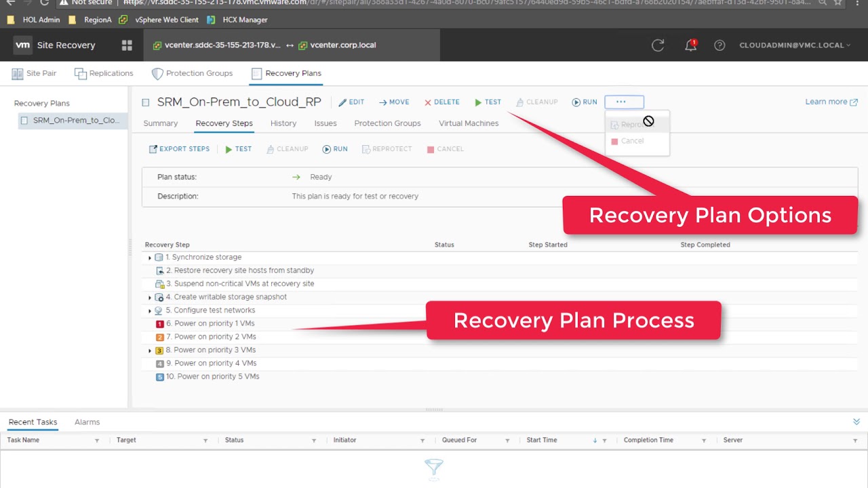Click the refresh icon in header
This screenshot has height=488, width=868.
coord(658,45)
